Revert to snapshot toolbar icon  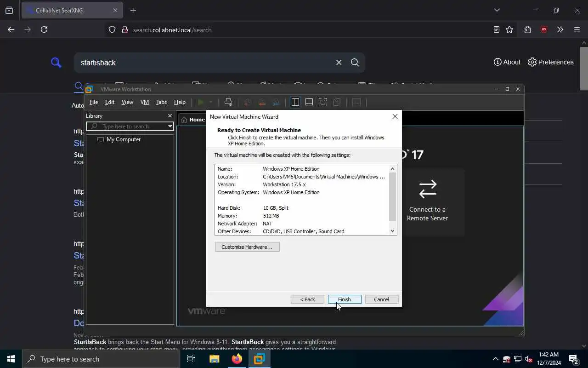[262, 102]
